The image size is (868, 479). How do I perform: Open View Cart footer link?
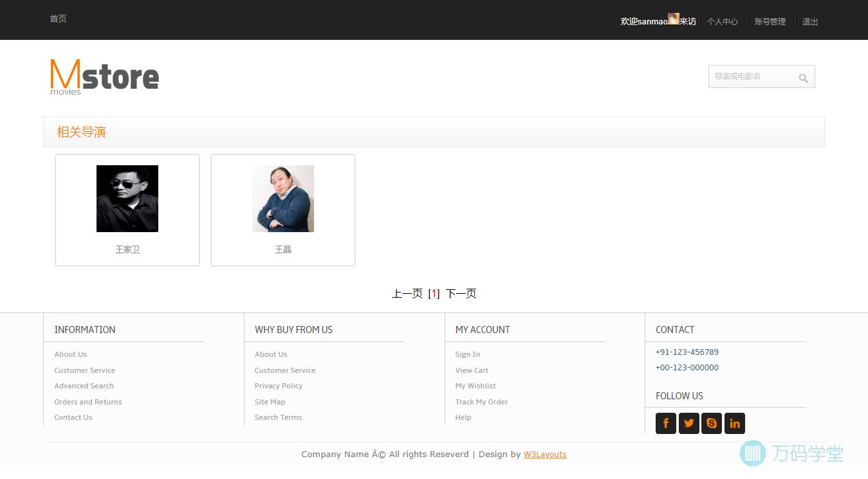click(x=472, y=370)
